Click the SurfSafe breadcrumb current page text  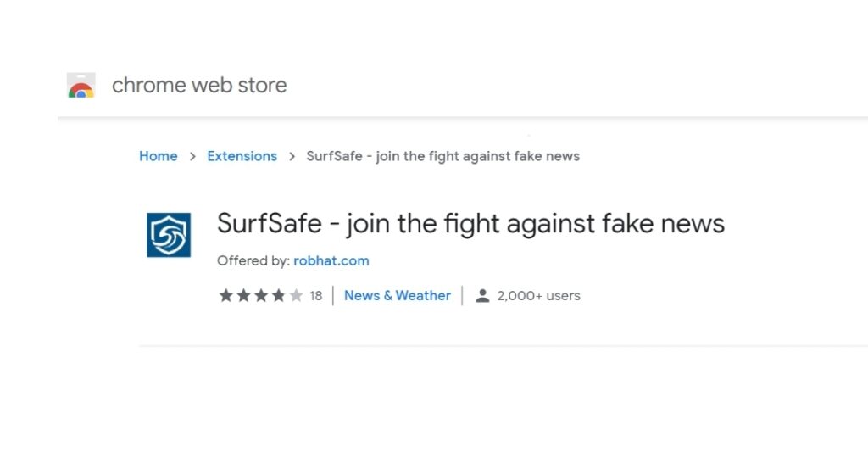coord(442,156)
